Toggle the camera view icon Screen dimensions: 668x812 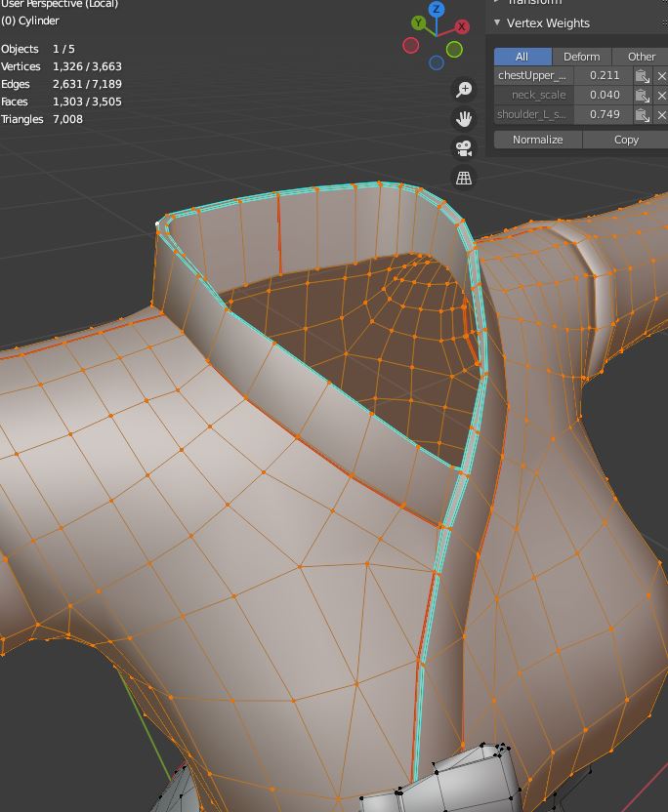[464, 148]
